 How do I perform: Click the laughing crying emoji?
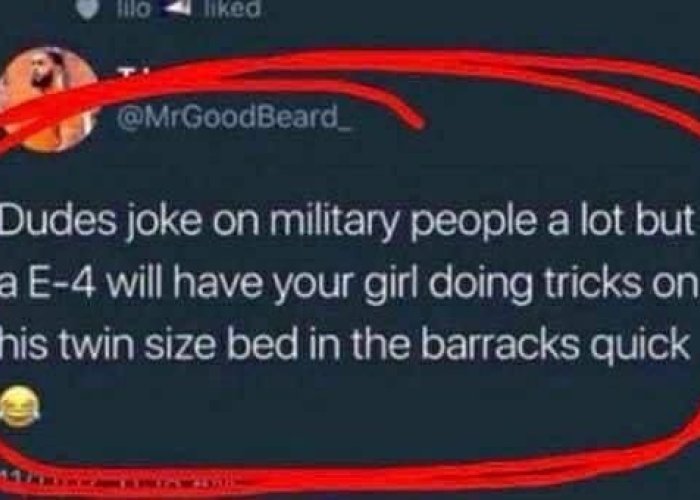pos(19,407)
